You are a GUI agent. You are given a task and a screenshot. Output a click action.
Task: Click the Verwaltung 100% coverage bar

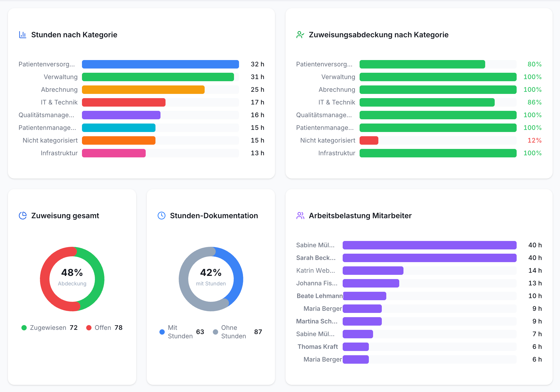[x=438, y=77]
